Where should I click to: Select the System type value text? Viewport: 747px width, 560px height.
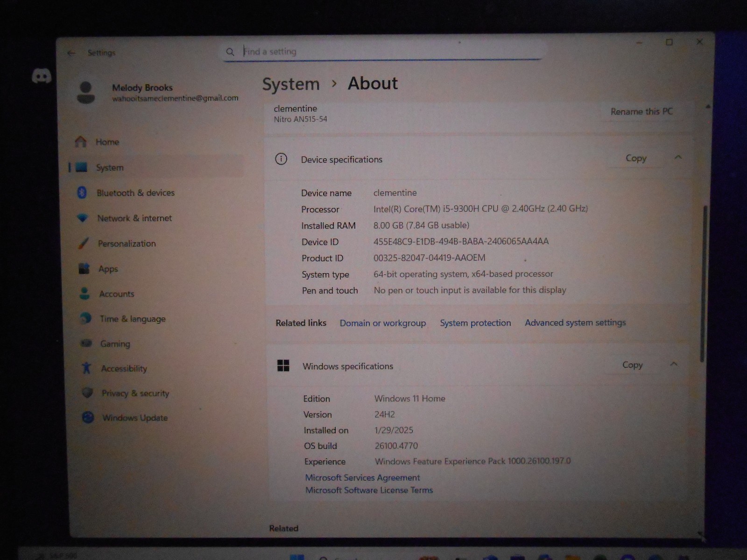[x=463, y=274]
